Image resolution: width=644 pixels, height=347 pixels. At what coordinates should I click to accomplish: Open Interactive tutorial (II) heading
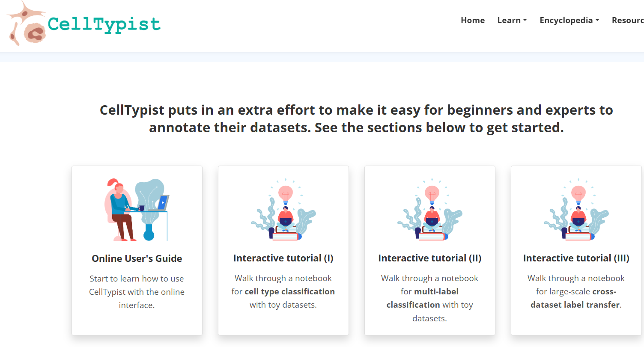(x=430, y=258)
